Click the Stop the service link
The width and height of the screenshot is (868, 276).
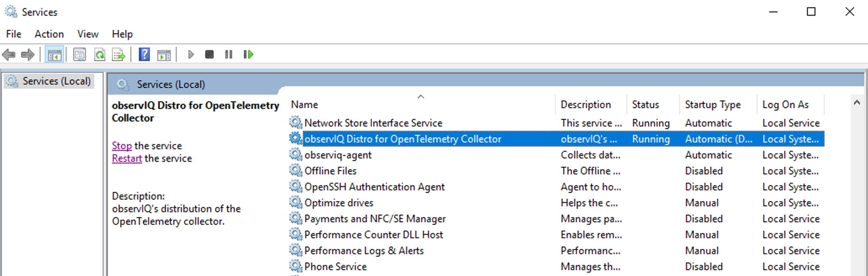point(122,145)
